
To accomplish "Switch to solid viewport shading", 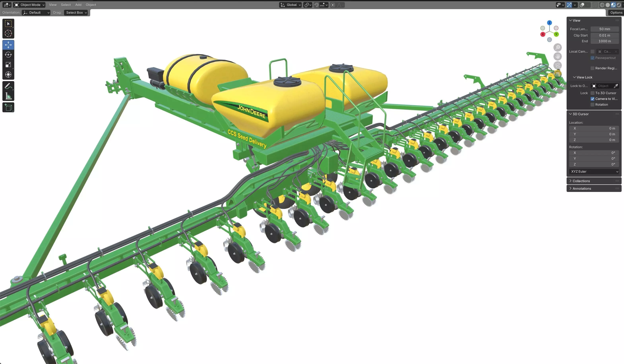I will click(608, 5).
